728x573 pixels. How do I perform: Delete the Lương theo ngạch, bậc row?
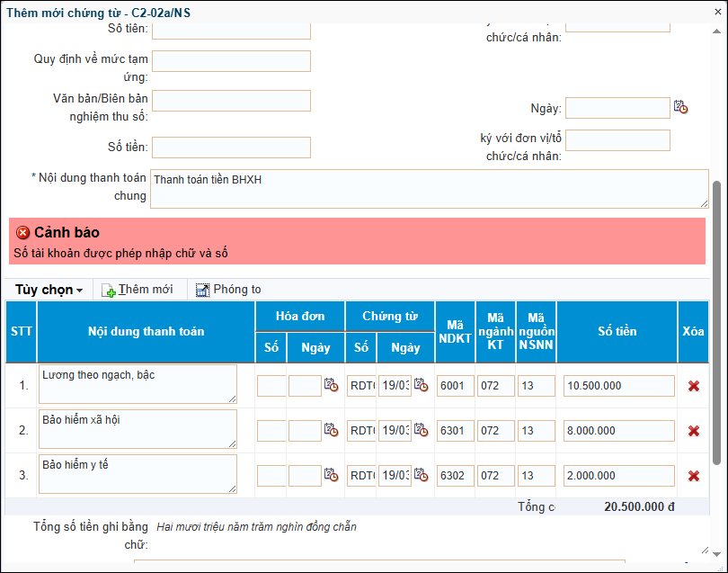tap(693, 386)
